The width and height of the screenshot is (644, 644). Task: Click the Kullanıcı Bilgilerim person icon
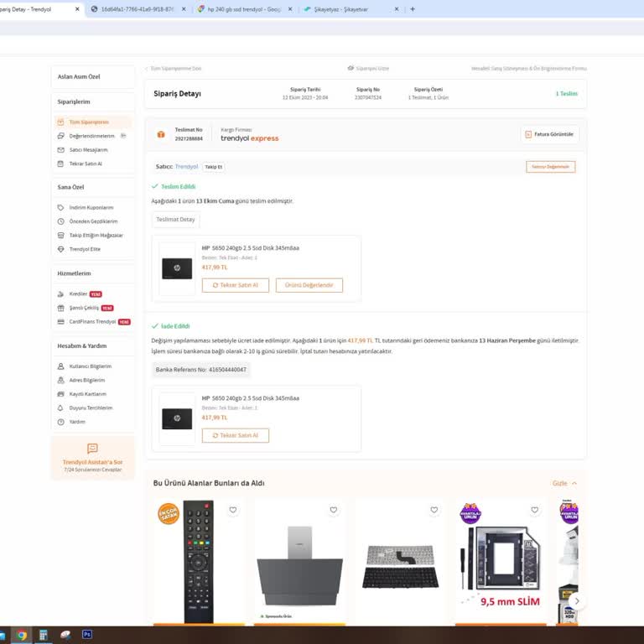coord(60,366)
